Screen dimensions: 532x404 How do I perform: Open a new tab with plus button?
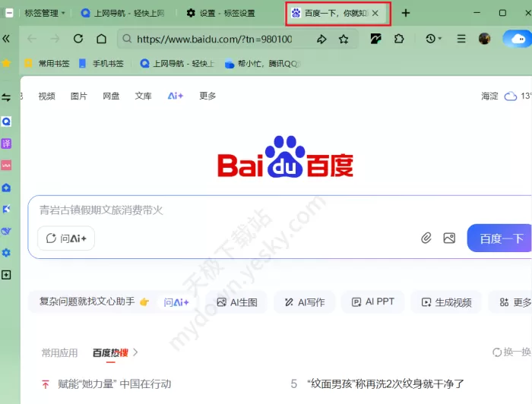pyautogui.click(x=405, y=13)
